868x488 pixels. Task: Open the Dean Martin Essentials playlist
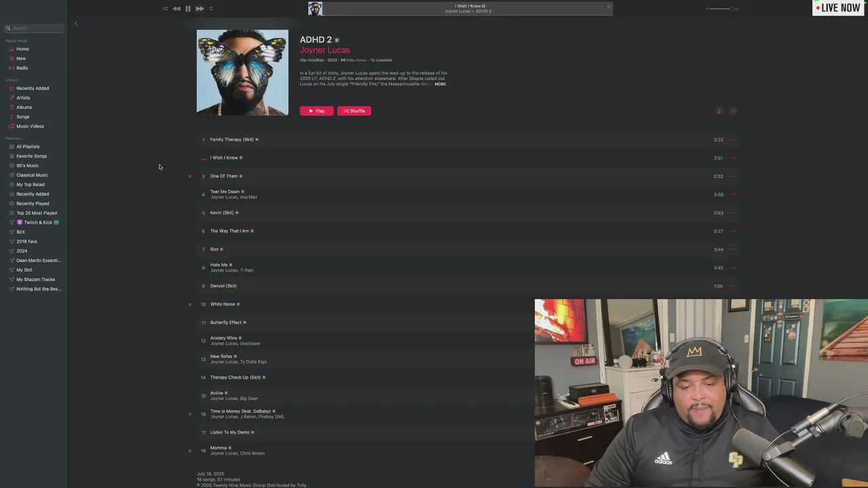click(x=38, y=260)
